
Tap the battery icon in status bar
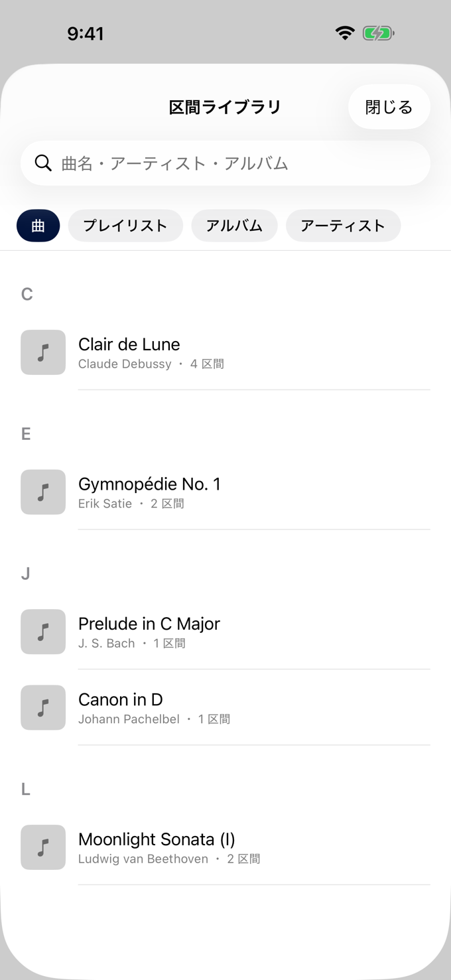pos(379,33)
